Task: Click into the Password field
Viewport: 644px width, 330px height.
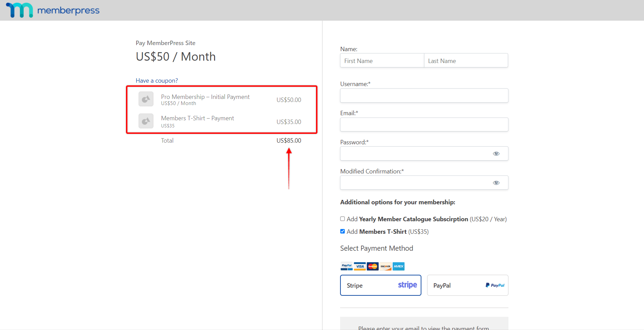Action: point(424,153)
